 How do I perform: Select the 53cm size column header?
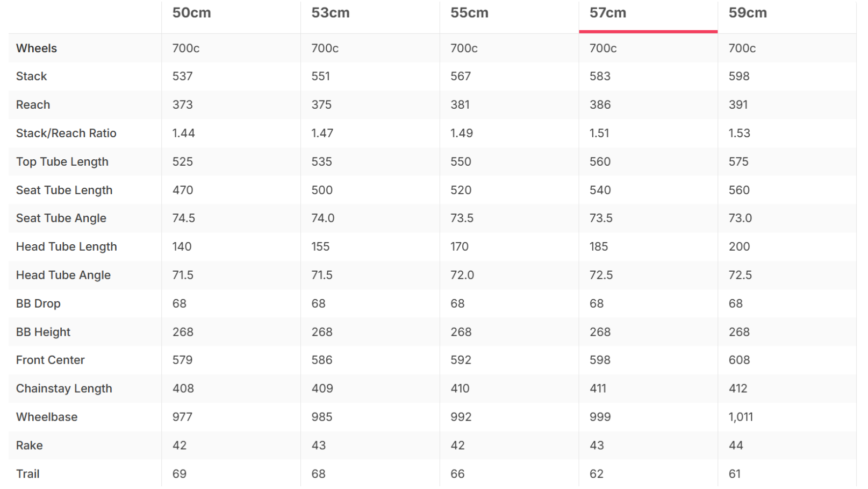(x=331, y=13)
